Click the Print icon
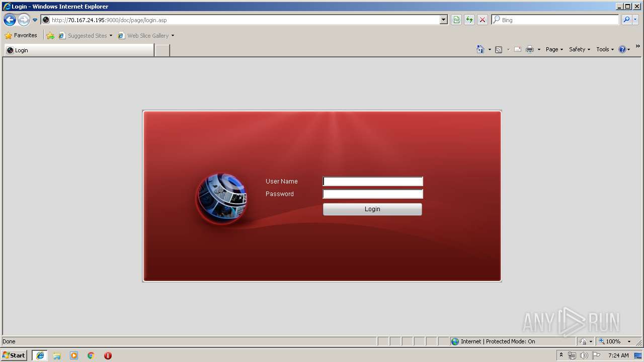The image size is (644, 362). click(530, 49)
